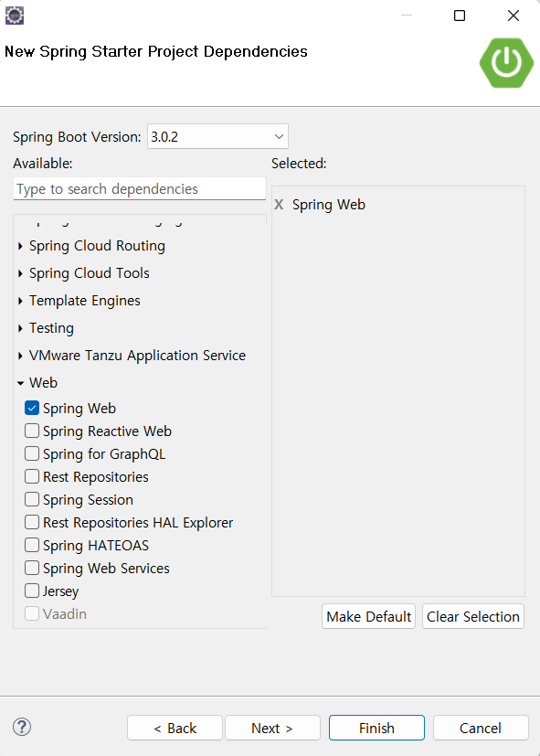Focus the search dependencies field
The image size is (540, 756).
140,188
